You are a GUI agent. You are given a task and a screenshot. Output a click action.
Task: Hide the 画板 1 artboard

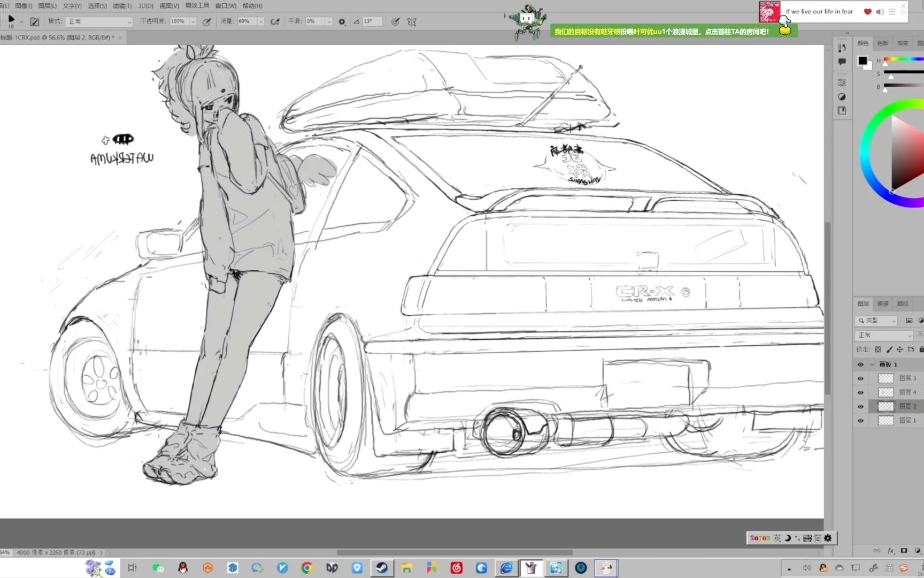coord(860,364)
